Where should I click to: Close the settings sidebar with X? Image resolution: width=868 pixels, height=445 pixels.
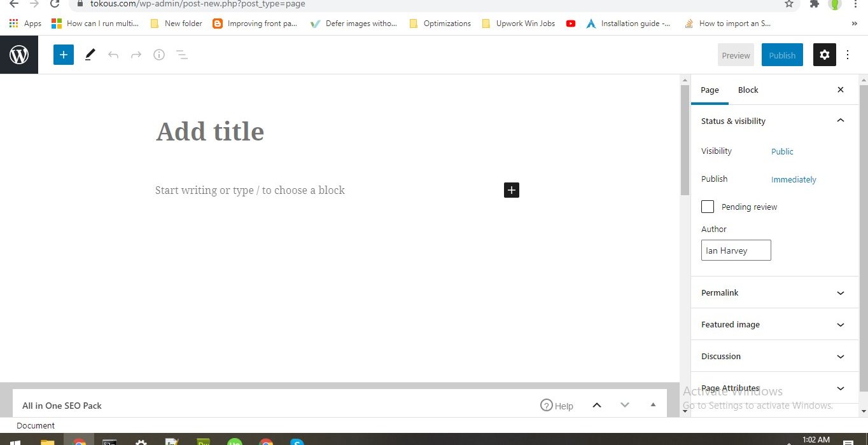point(841,90)
